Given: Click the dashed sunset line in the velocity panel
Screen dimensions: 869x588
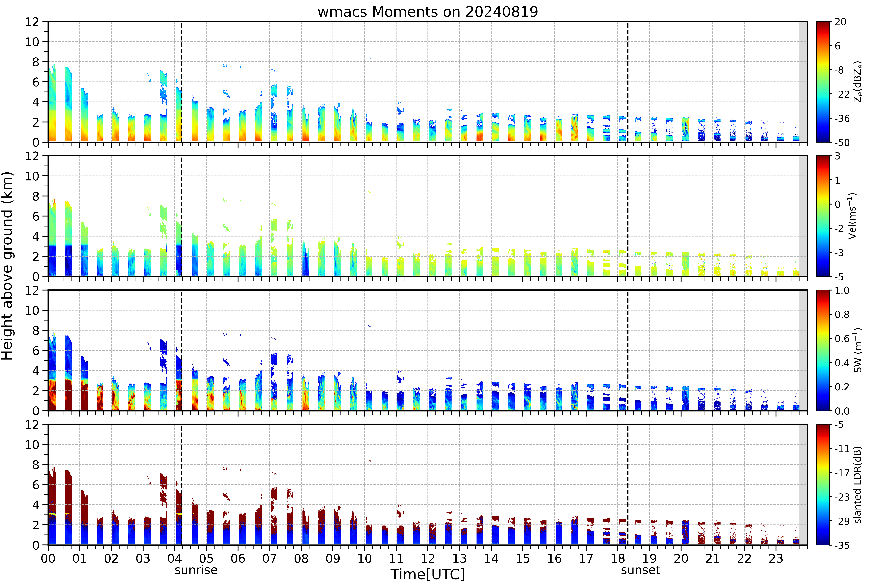Looking at the screenshot, I should click(x=628, y=216).
